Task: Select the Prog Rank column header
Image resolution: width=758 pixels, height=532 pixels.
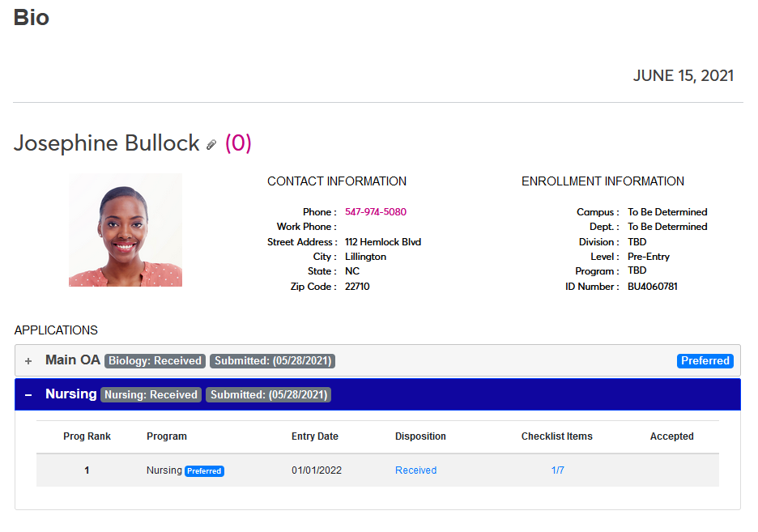Action: [x=87, y=436]
